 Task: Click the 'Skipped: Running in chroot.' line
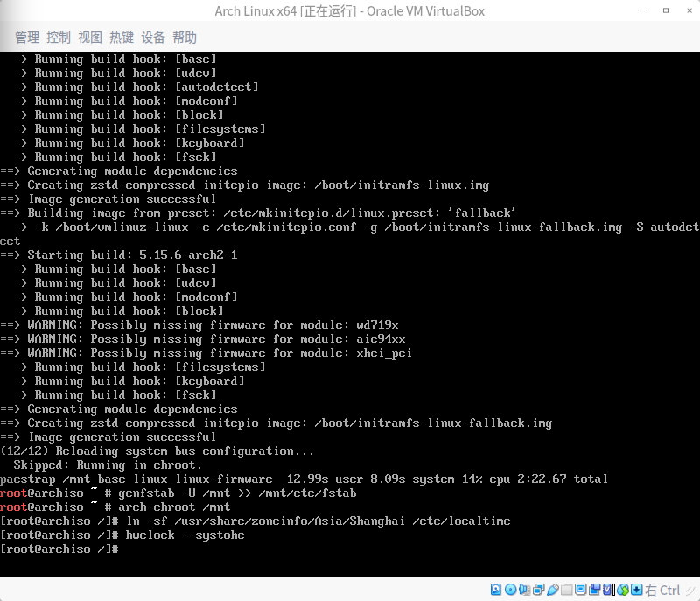108,465
